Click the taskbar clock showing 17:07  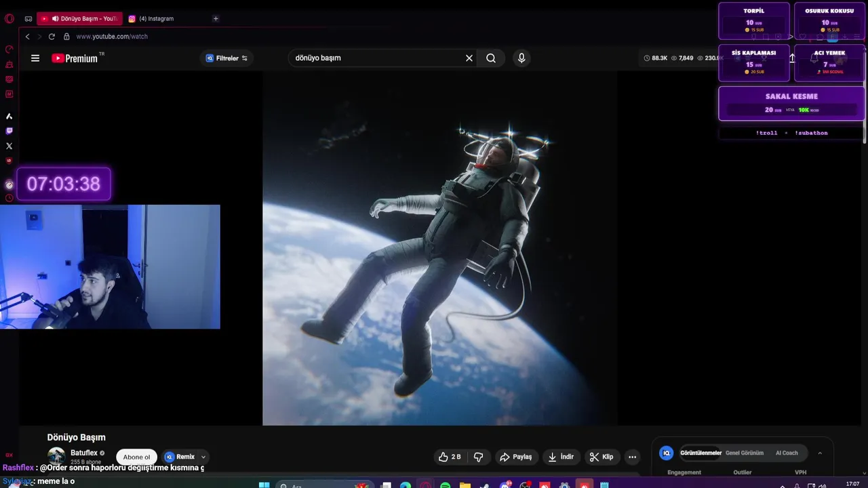[x=852, y=484]
